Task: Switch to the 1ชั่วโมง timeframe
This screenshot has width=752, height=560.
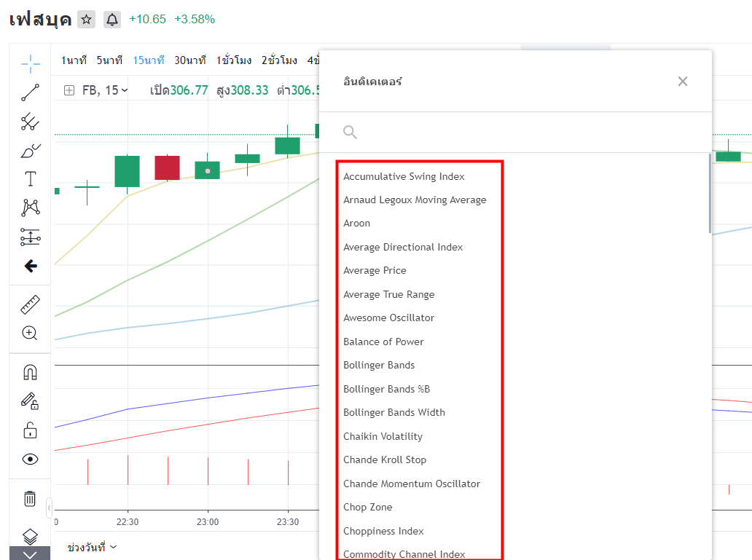Action: [x=233, y=60]
